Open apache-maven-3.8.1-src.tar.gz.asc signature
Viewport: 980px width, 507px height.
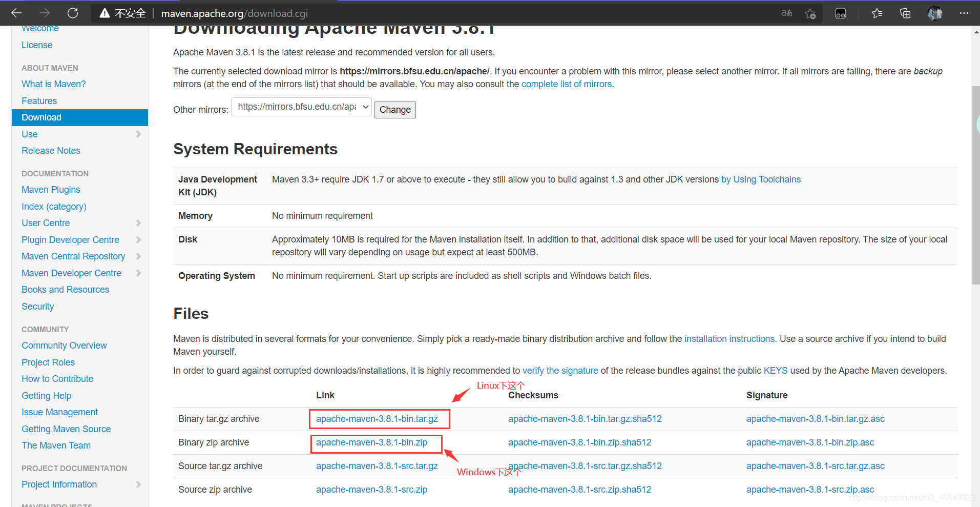(816, 466)
